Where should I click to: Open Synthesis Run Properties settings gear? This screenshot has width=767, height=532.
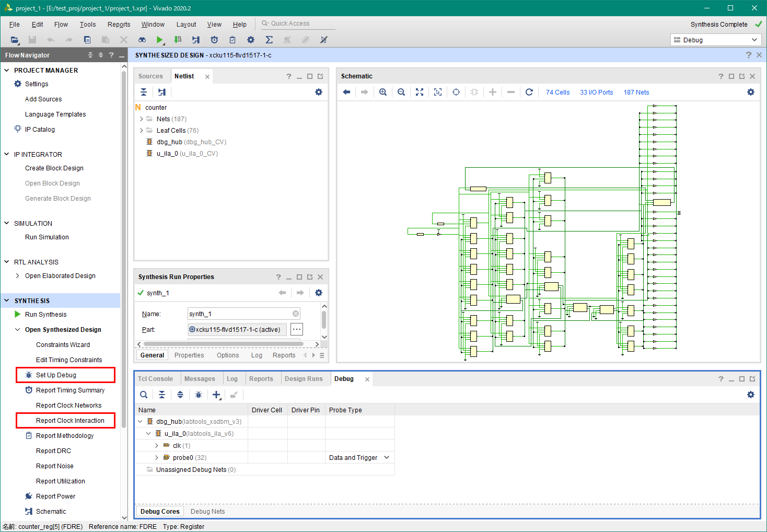[319, 293]
